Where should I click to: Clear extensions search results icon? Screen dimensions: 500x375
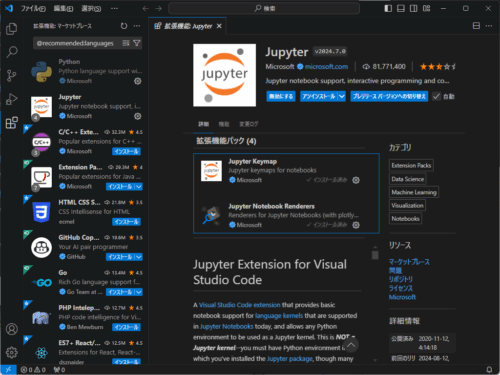[126, 43]
